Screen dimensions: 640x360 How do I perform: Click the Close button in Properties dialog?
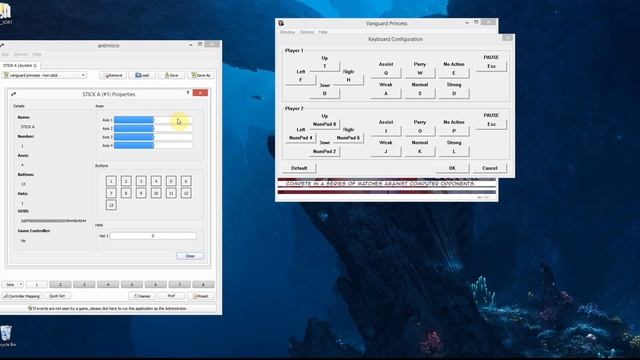(190, 256)
